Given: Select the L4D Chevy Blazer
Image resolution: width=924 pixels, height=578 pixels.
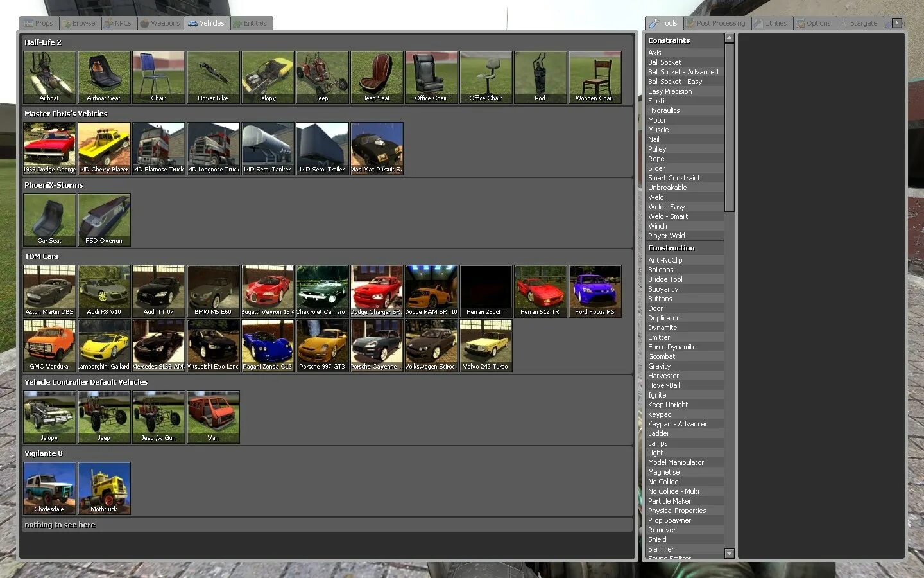Looking at the screenshot, I should coord(104,148).
